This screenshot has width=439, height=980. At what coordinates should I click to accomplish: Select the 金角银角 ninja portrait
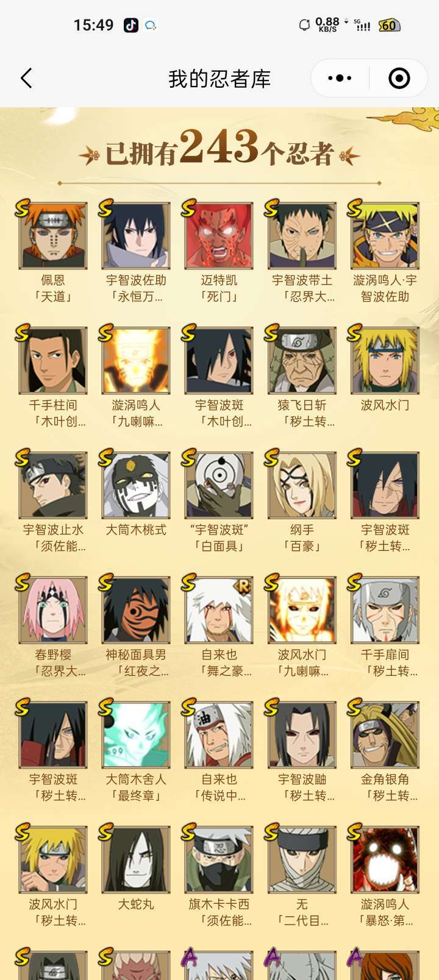(385, 735)
